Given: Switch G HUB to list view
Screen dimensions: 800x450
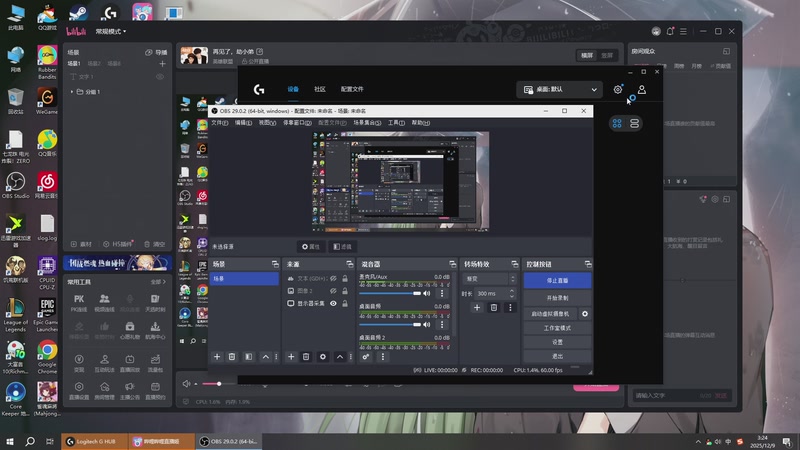Looking at the screenshot, I should (x=634, y=123).
